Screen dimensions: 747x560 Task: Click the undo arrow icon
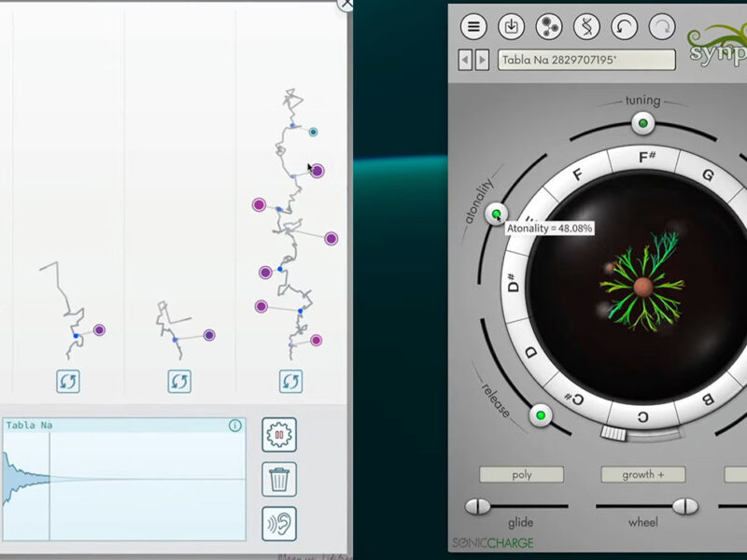tap(626, 26)
